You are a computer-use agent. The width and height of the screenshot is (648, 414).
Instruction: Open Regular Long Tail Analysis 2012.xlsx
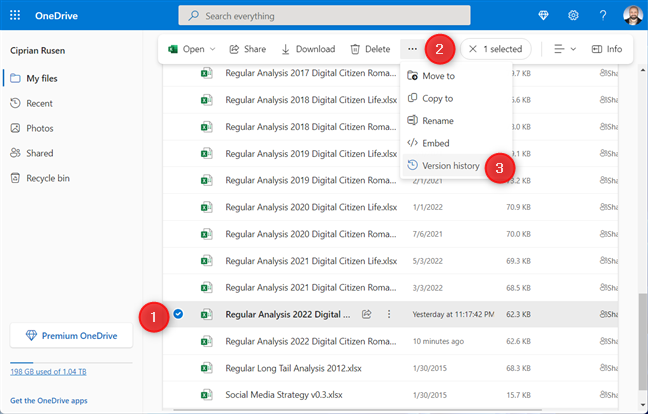(x=293, y=368)
